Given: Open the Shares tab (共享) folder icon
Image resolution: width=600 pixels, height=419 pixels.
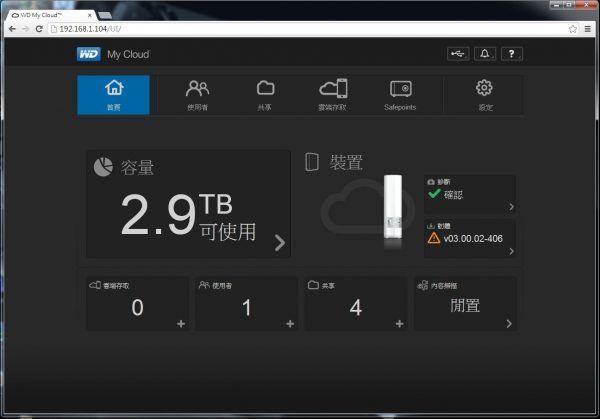Looking at the screenshot, I should click(x=265, y=95).
